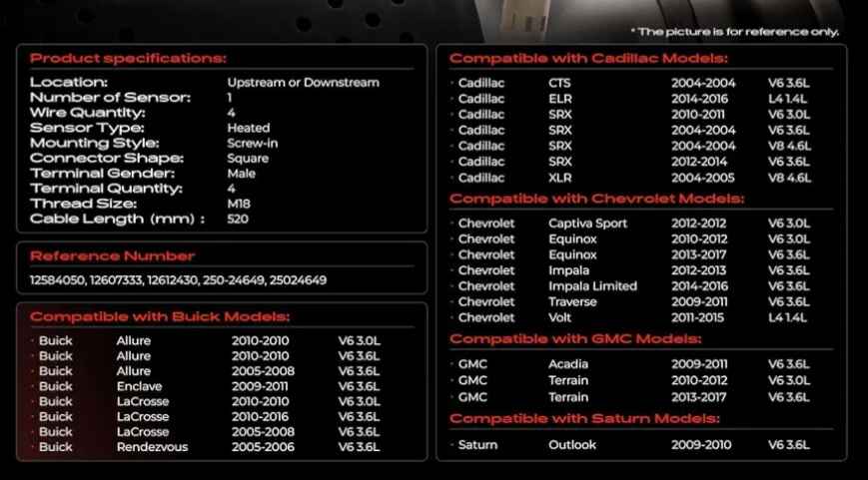Select the "Outlook" Saturn model
The image size is (868, 480).
[x=572, y=445]
